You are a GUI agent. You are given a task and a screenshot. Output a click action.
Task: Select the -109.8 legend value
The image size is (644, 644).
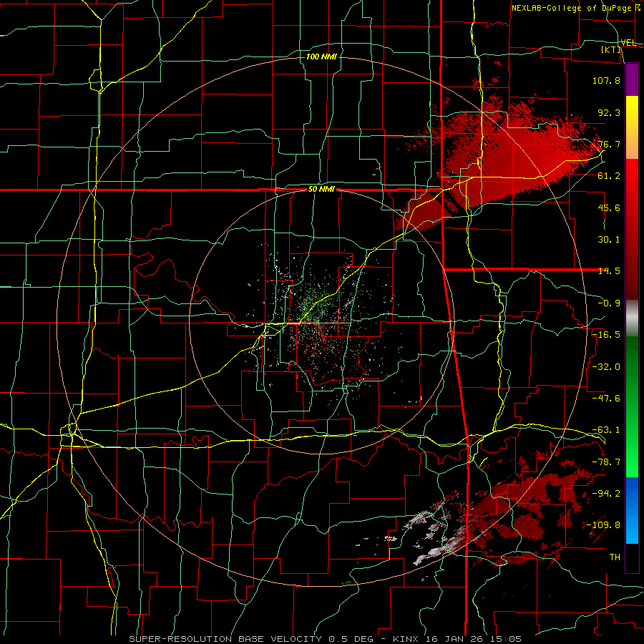[x=603, y=525]
